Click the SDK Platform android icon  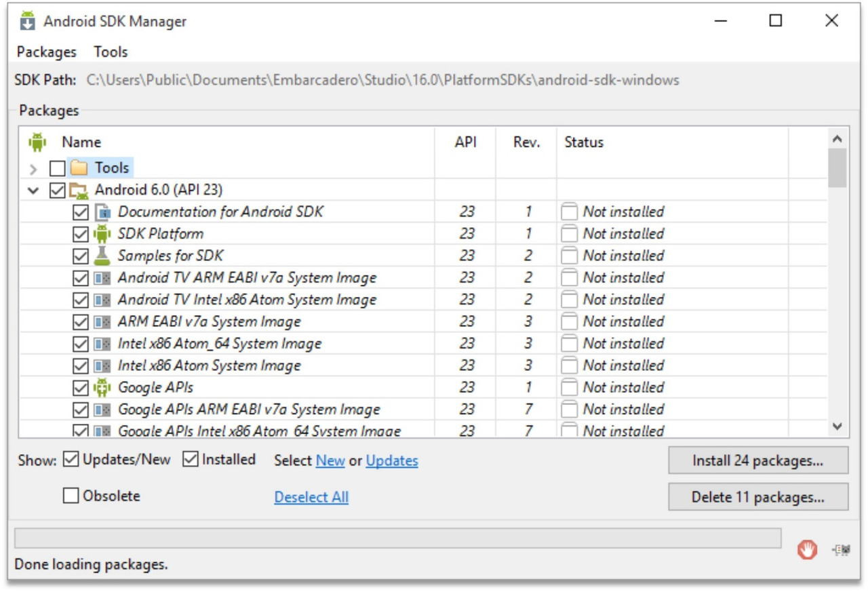point(102,234)
